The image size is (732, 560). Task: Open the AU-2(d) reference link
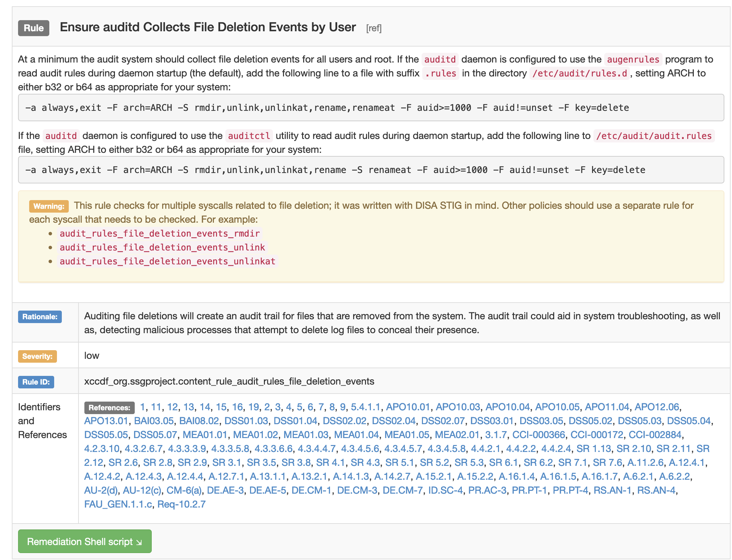(x=101, y=490)
